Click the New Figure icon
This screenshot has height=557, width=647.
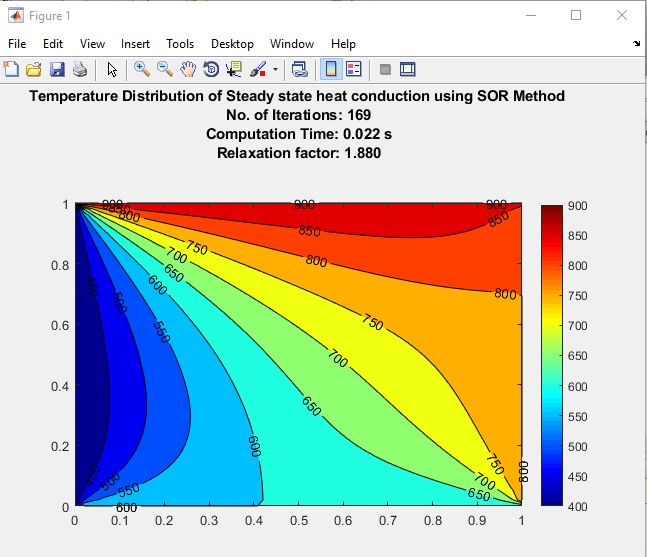coord(11,69)
